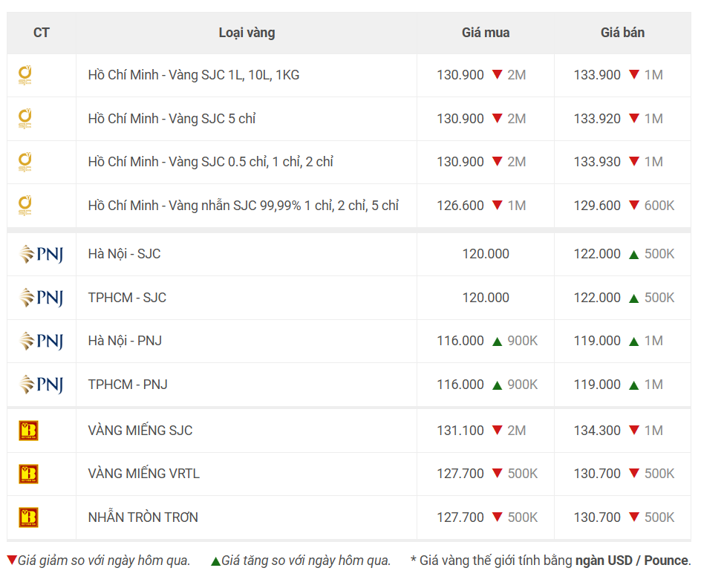Select Hồ Chí Minh - Vàng SJC 5 chỉ text
Viewport: 701px width, 588px height.
coord(172,119)
